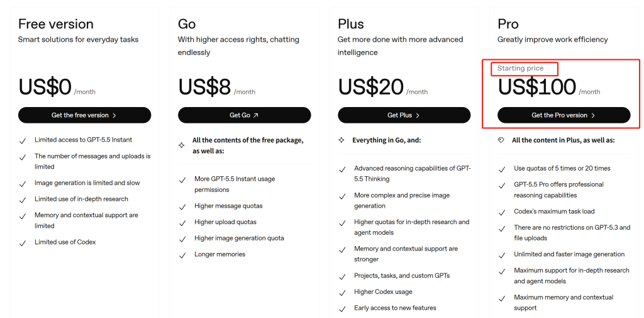
Task: Click checkmark beside Early access to new features
Action: (x=342, y=309)
